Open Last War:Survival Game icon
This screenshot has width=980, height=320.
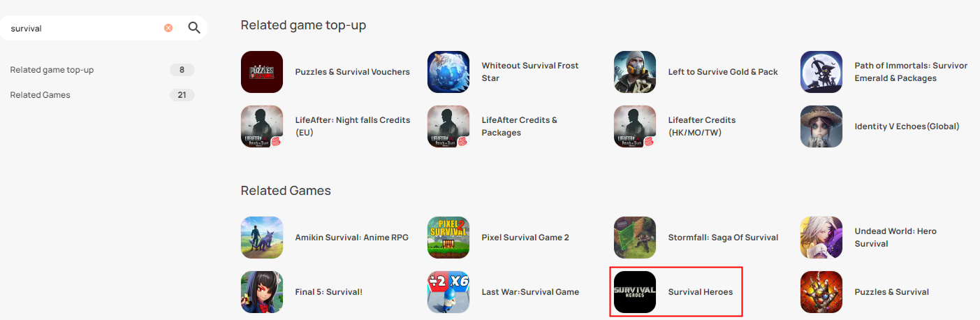[x=448, y=292]
